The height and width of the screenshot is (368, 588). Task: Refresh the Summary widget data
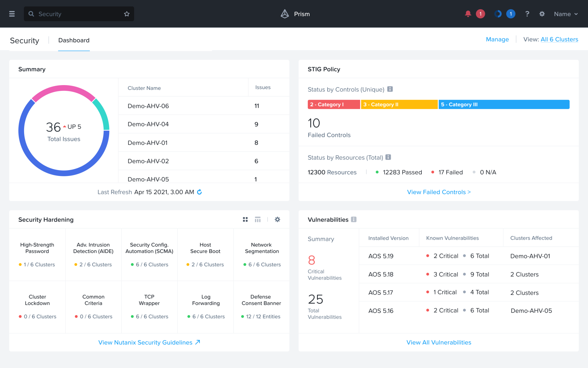(x=200, y=192)
